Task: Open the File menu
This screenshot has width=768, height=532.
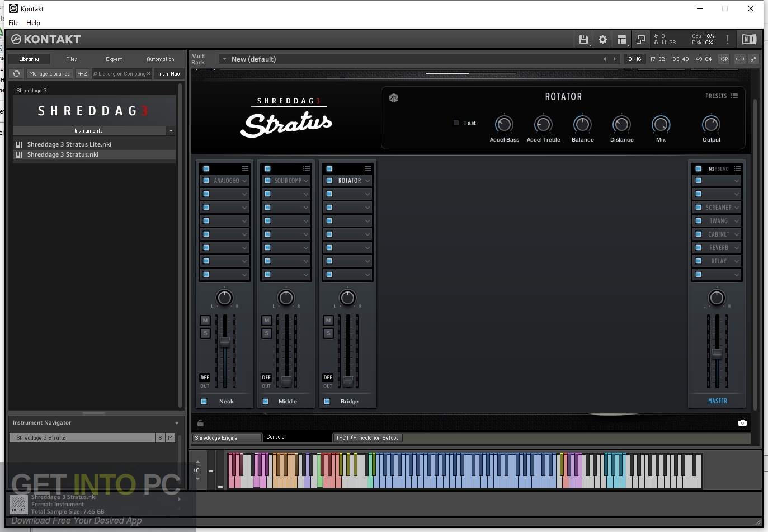Action: [x=13, y=23]
